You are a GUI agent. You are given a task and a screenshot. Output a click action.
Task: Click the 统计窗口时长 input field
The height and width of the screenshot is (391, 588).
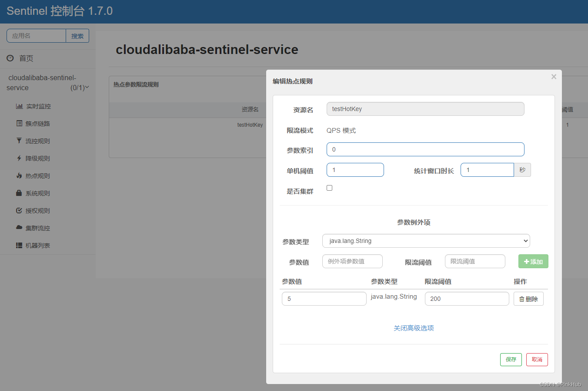point(487,170)
